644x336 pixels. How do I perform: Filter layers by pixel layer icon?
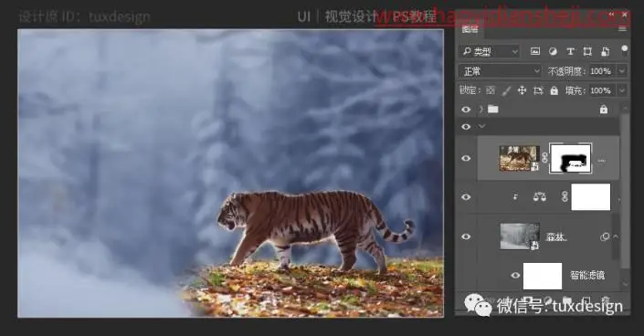[534, 51]
